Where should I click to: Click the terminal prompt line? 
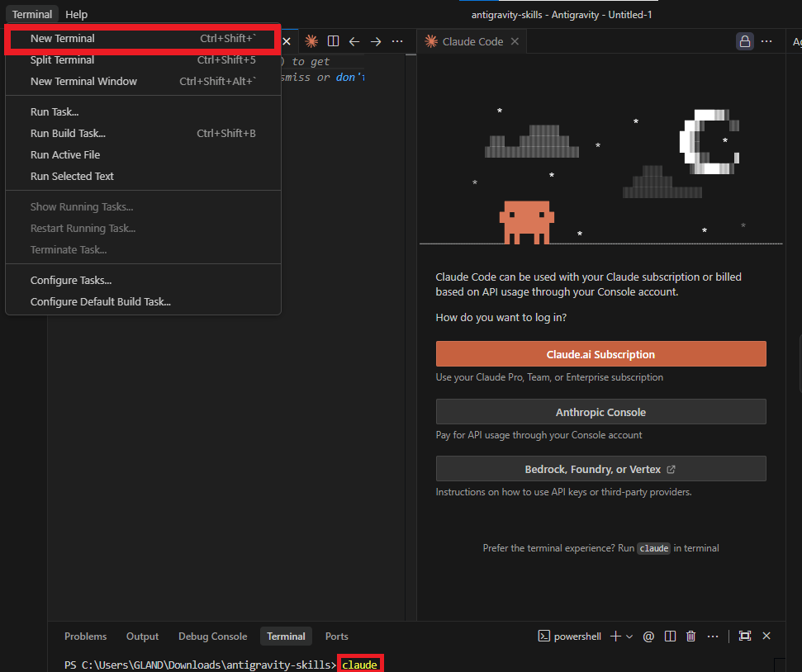[221, 665]
